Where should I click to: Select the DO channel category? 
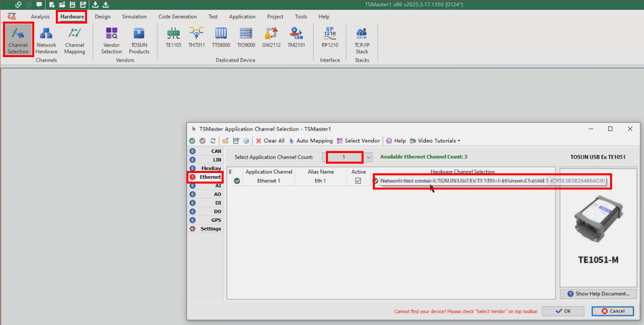click(206, 211)
